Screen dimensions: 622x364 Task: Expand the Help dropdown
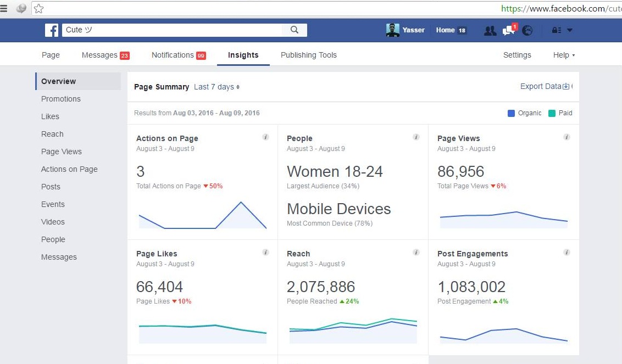tap(564, 55)
